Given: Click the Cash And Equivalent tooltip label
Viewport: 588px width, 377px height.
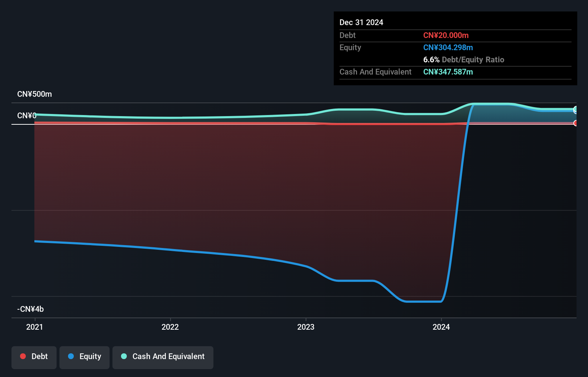Looking at the screenshot, I should click(x=375, y=72).
